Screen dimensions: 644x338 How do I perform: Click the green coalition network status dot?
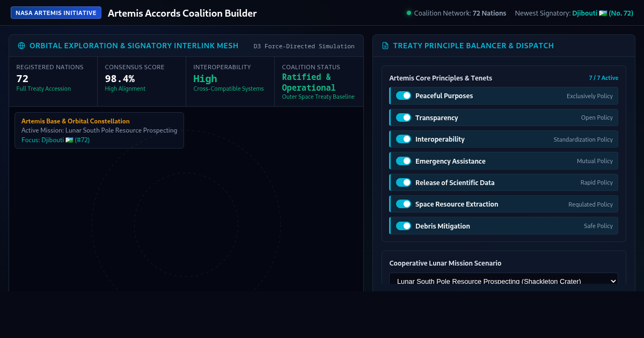(x=409, y=13)
